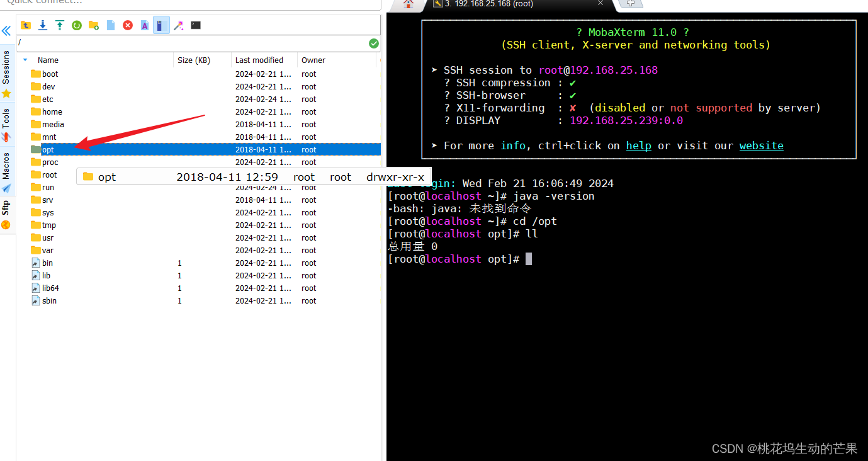Toggle the highlighted hidden files view icon
This screenshot has height=461, width=868.
tap(162, 25)
